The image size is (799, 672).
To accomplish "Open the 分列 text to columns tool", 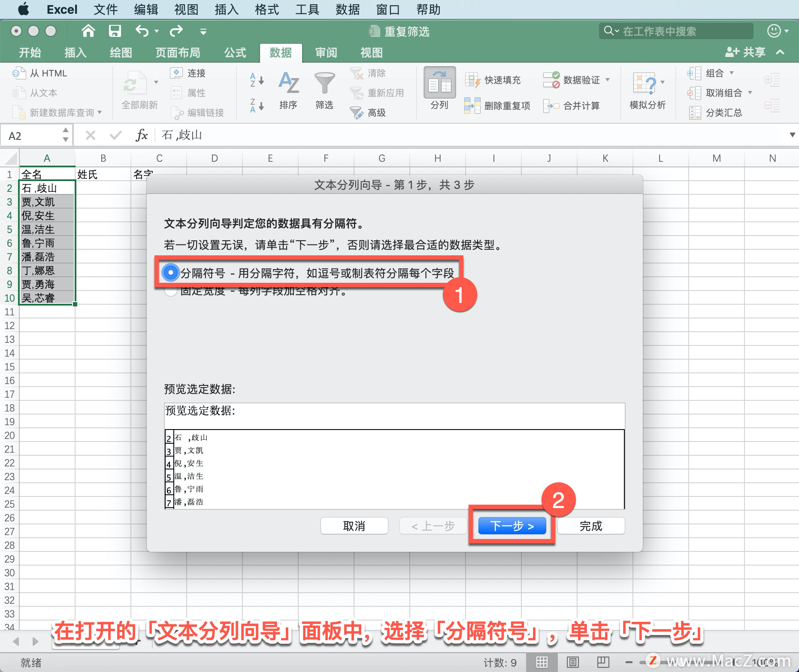I will (x=439, y=89).
